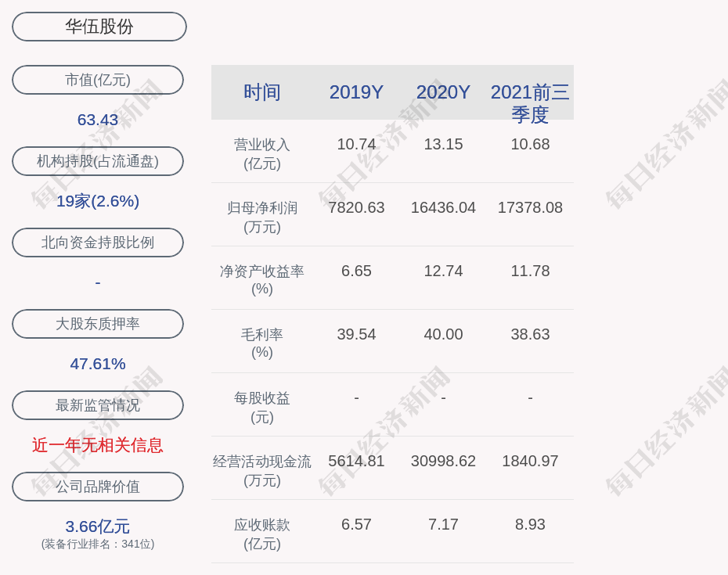This screenshot has height=575, width=728.
Task: Select the 毛利率 row label
Action: (x=262, y=343)
